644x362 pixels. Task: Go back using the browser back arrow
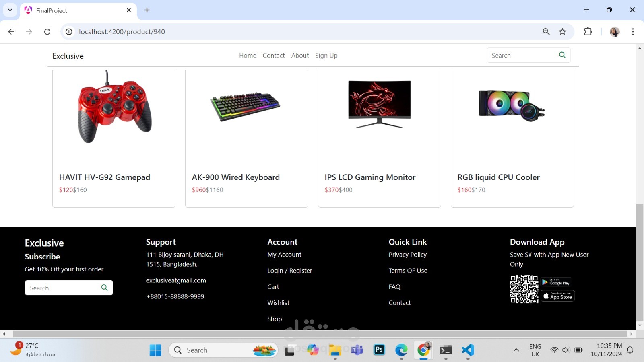coord(11,32)
